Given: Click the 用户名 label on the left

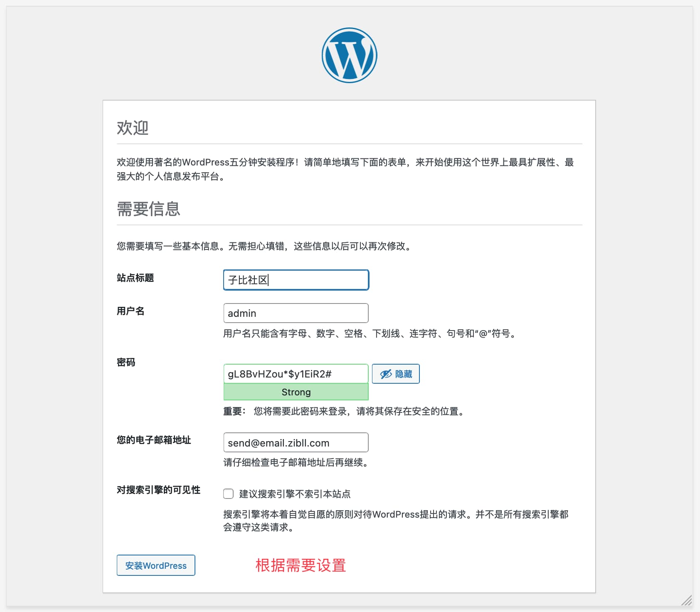Looking at the screenshot, I should coord(129,311).
